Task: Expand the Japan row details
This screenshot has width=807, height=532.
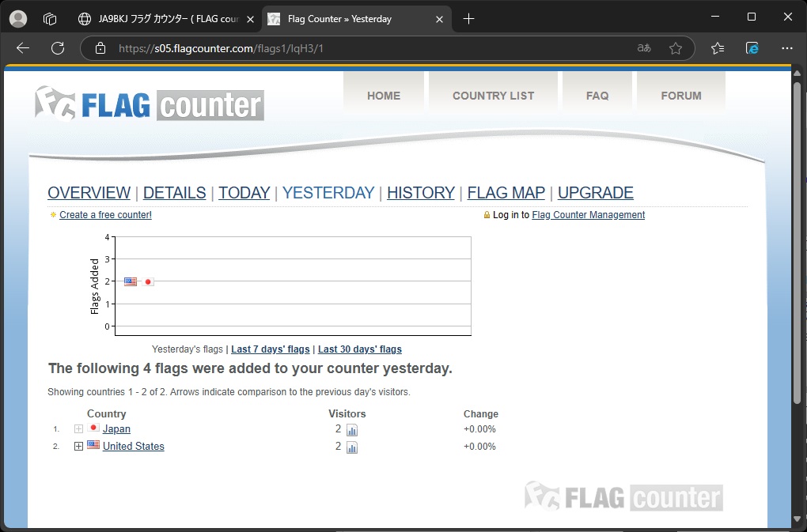Action: coord(78,428)
